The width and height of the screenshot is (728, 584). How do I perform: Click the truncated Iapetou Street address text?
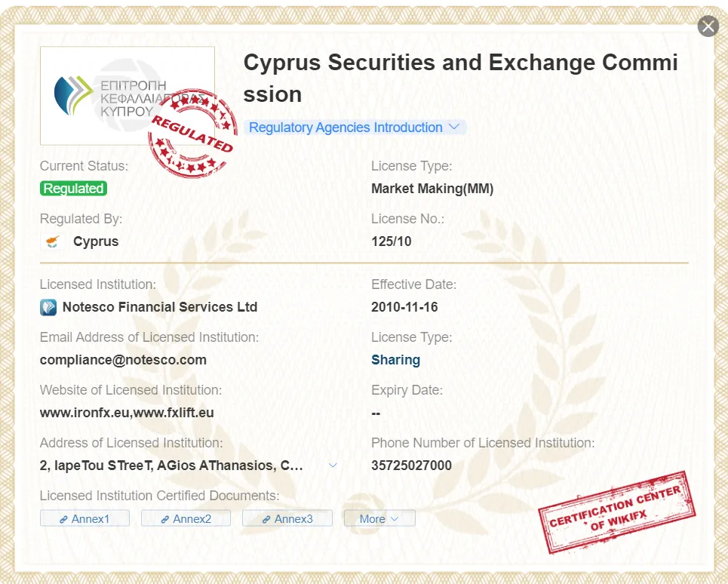click(171, 465)
